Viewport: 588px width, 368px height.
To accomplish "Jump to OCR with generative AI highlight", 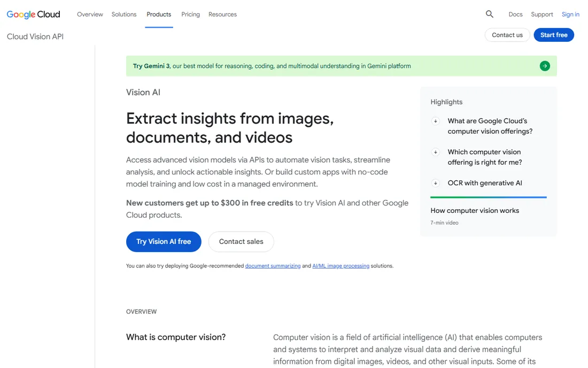I will pyautogui.click(x=484, y=183).
